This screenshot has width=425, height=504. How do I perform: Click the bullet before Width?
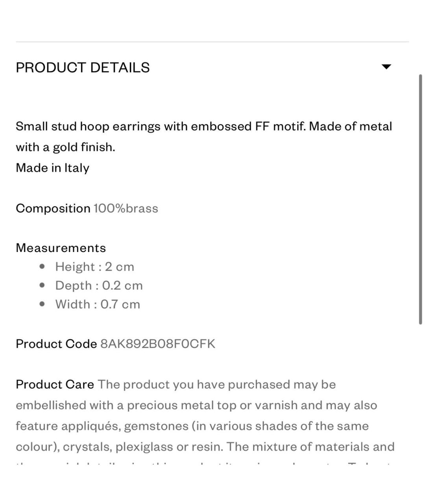(x=42, y=304)
